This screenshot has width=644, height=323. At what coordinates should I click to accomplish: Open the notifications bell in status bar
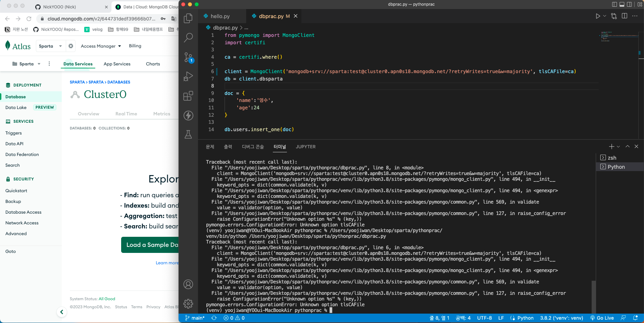(x=635, y=318)
